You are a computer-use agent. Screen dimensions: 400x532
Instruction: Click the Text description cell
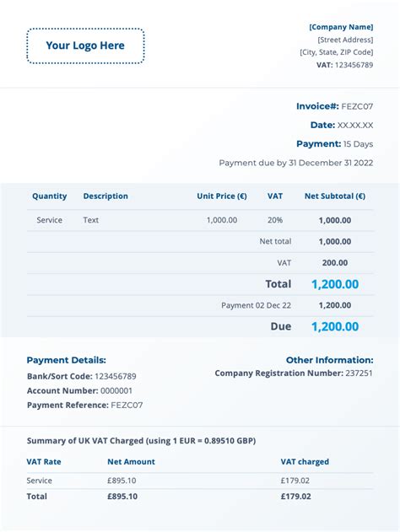(x=91, y=220)
